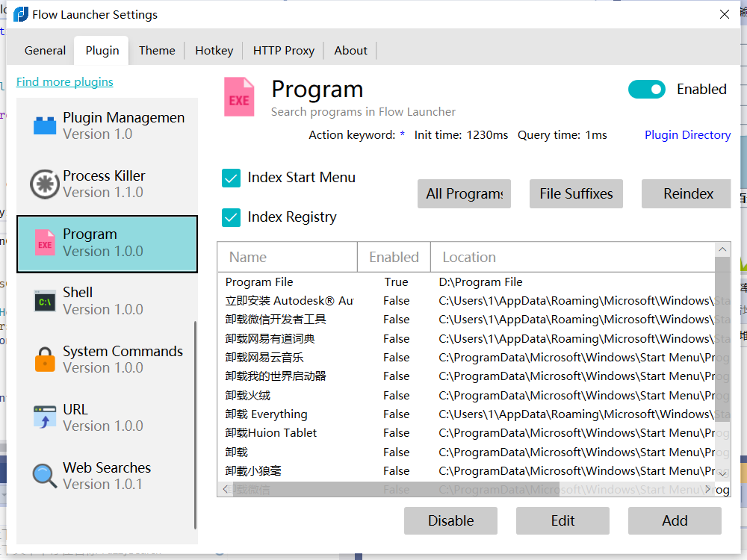The width and height of the screenshot is (747, 560).
Task: Select the 卸载网易云音乐 row
Action: click(x=466, y=358)
